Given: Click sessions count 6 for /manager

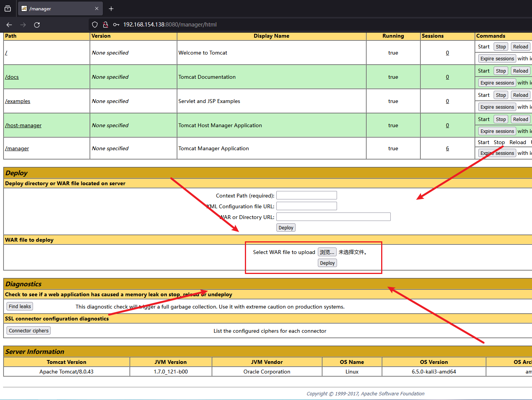Looking at the screenshot, I should click(448, 148).
